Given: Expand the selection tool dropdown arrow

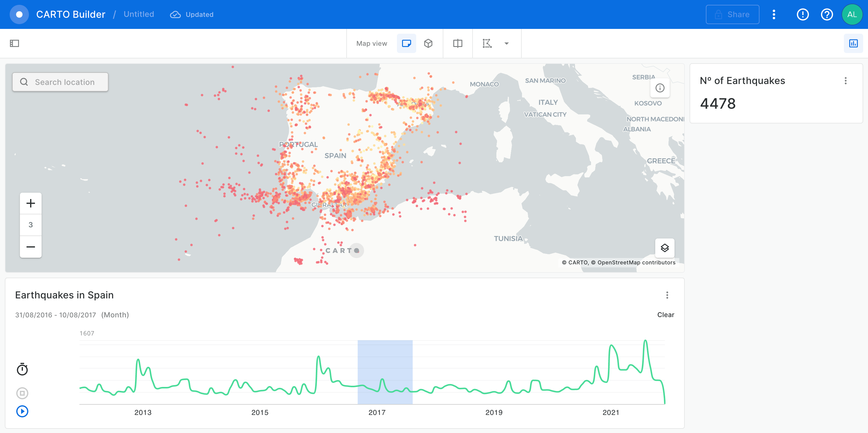Looking at the screenshot, I should pos(506,43).
